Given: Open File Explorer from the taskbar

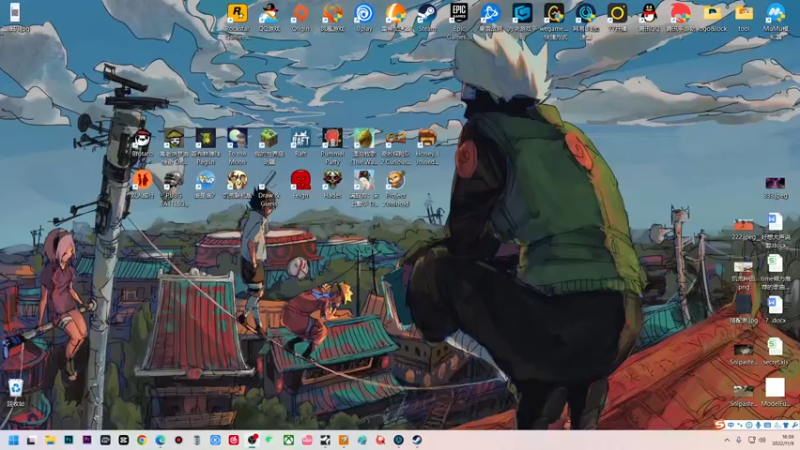Looking at the screenshot, I should (50, 440).
